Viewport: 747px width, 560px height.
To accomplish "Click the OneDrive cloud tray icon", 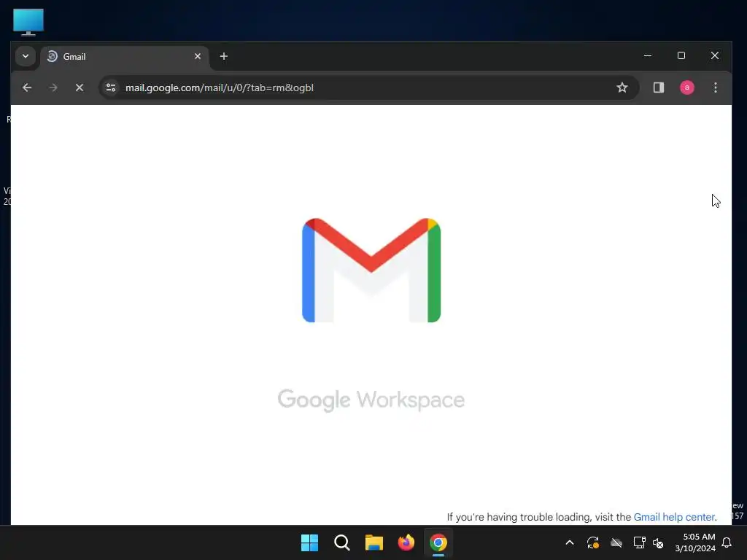I will pyautogui.click(x=616, y=542).
